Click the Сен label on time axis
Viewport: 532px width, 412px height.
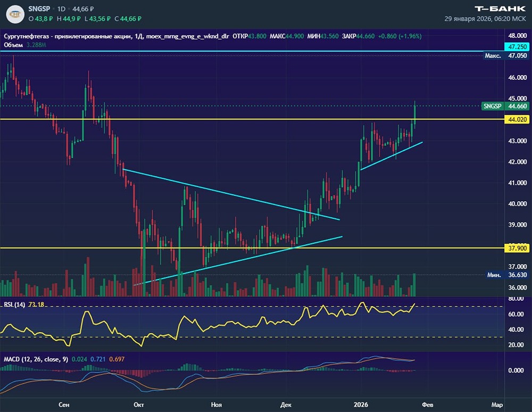[64, 405]
